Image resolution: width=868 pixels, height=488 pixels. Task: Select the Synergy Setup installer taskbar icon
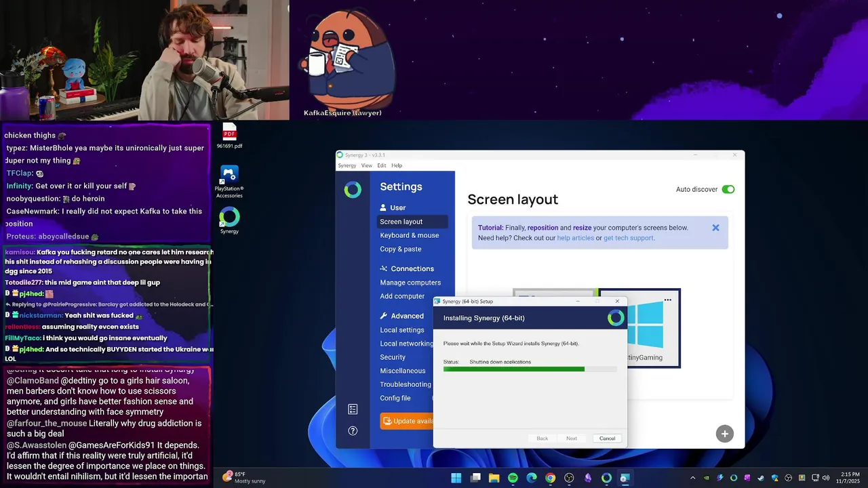(x=625, y=478)
